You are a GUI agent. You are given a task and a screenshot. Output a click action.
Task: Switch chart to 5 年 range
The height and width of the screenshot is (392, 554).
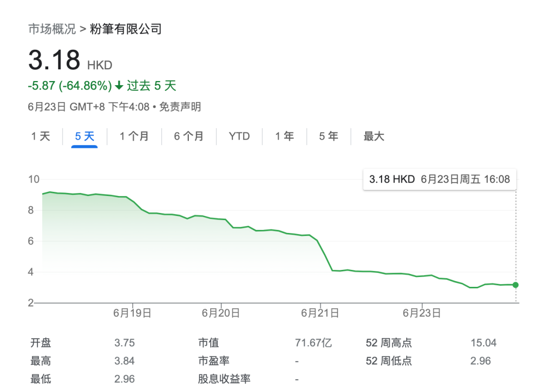tap(329, 136)
